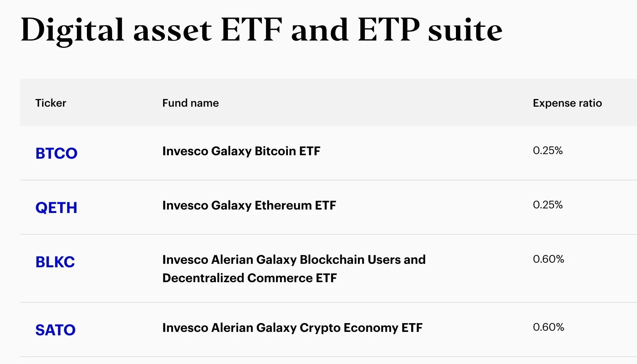Select the Invesco Galaxy Bitcoin ETF name

(x=241, y=151)
